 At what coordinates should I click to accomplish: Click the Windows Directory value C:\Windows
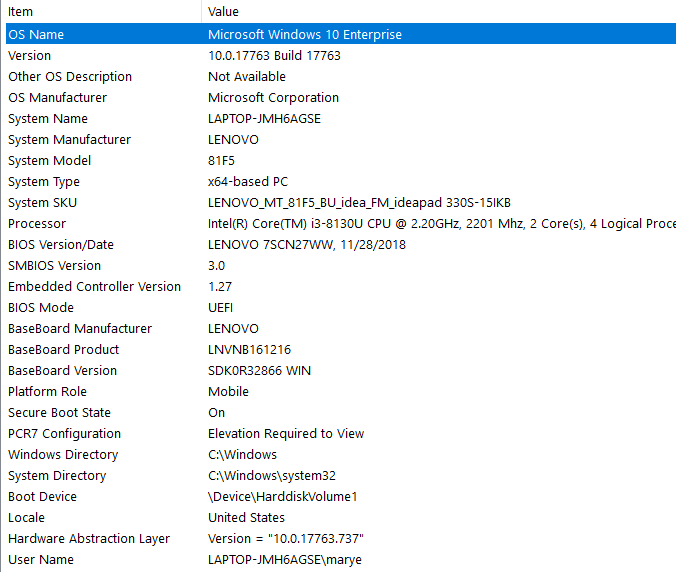click(x=242, y=455)
